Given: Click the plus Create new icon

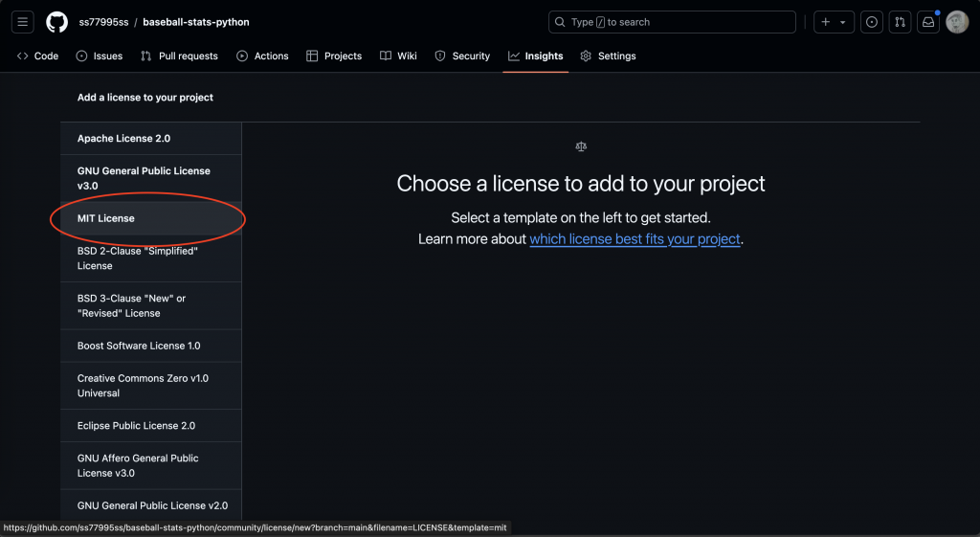Looking at the screenshot, I should tap(826, 22).
